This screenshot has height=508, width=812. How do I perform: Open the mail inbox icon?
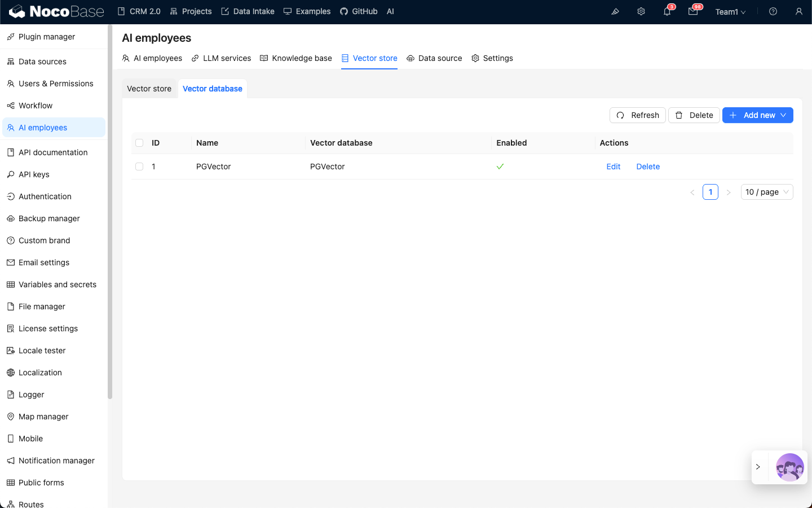693,12
